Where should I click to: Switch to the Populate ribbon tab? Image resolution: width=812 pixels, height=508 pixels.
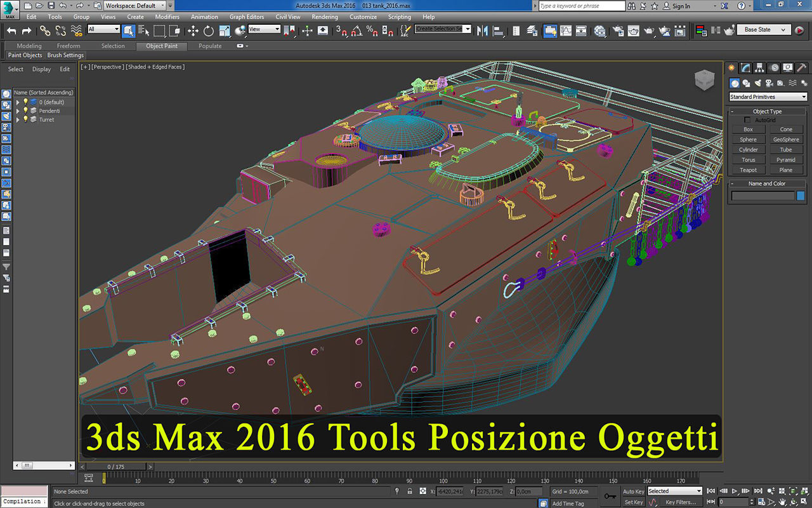[210, 46]
